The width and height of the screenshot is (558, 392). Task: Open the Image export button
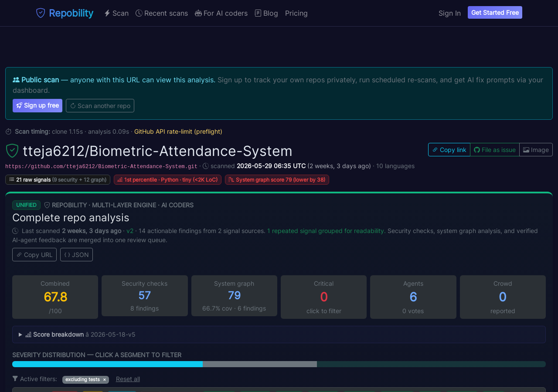pyautogui.click(x=536, y=149)
